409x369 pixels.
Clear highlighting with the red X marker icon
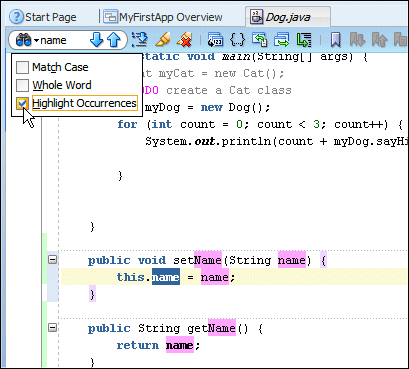click(x=184, y=40)
